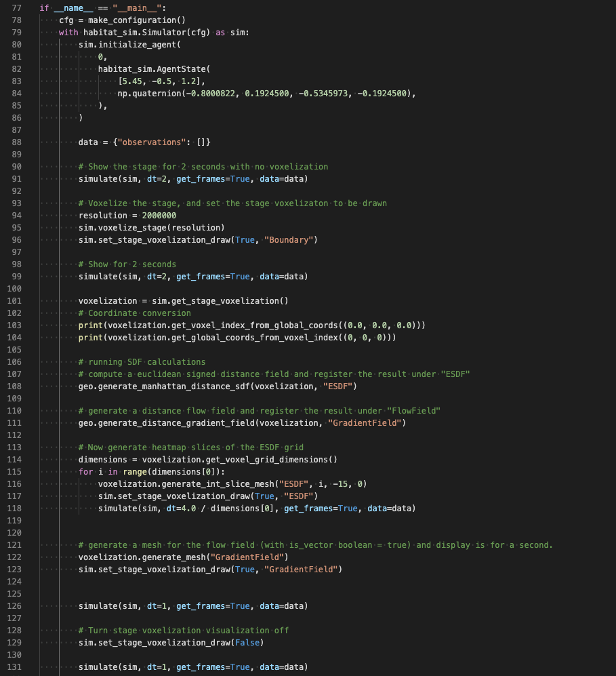The height and width of the screenshot is (676, 616).
Task: Click 'range(dimensions[0])' in the for loop
Action: click(171, 472)
